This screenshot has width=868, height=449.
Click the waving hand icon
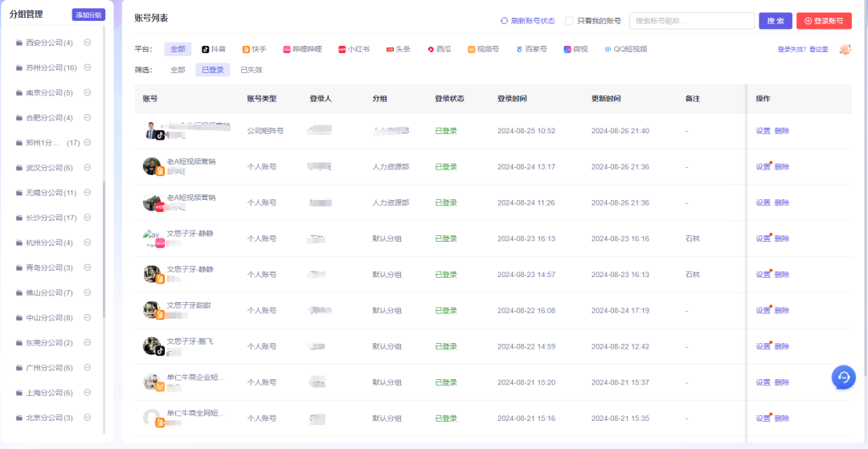[845, 49]
